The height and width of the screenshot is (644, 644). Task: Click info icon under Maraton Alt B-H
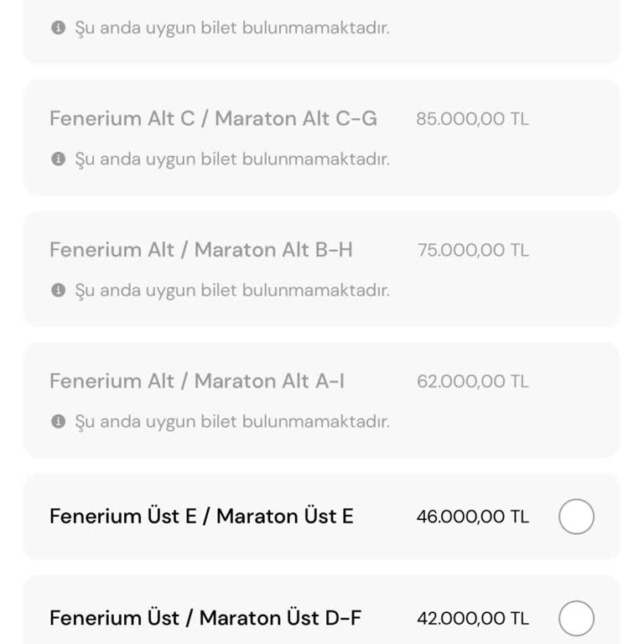58,290
